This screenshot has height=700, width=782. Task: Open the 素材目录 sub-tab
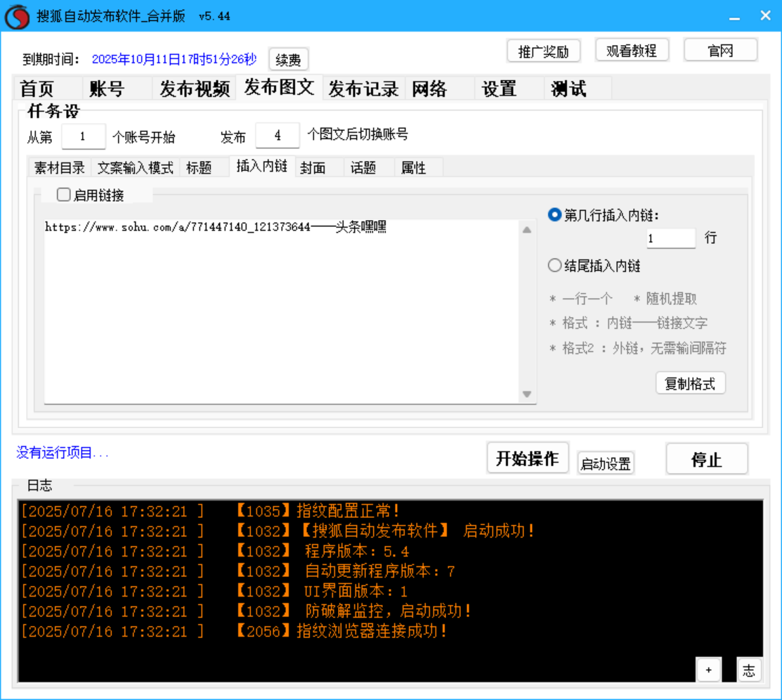[60, 168]
